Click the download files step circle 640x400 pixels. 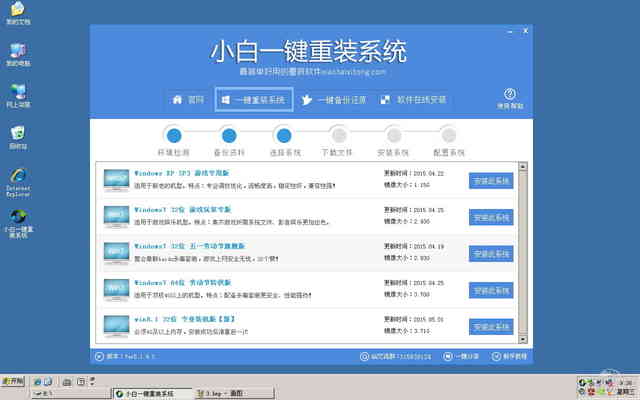(338, 135)
